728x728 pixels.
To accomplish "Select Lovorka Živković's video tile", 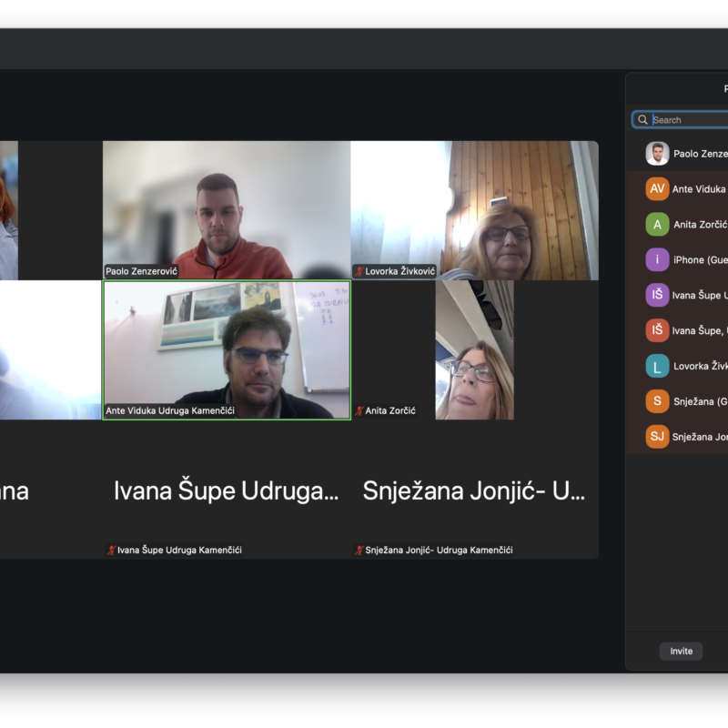I will (x=474, y=209).
